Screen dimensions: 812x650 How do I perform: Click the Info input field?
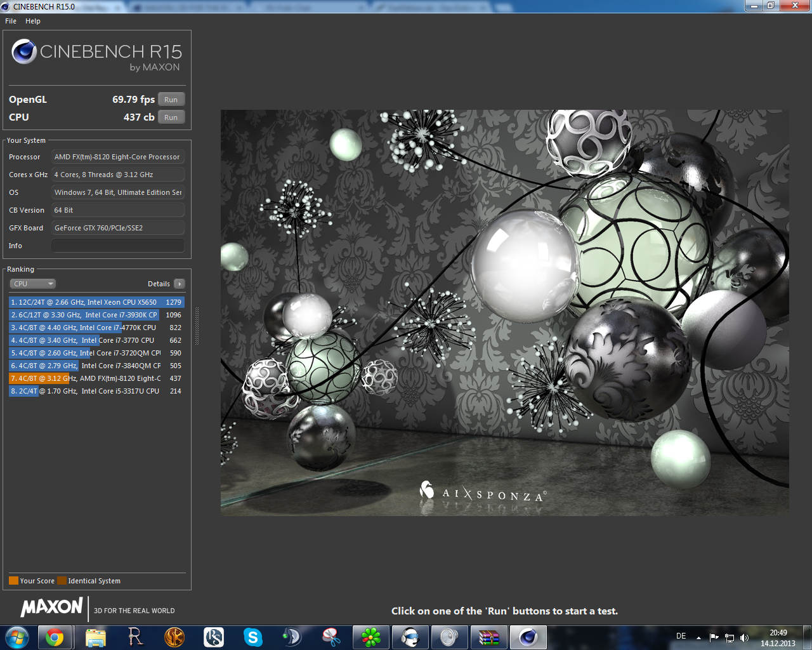tap(118, 246)
